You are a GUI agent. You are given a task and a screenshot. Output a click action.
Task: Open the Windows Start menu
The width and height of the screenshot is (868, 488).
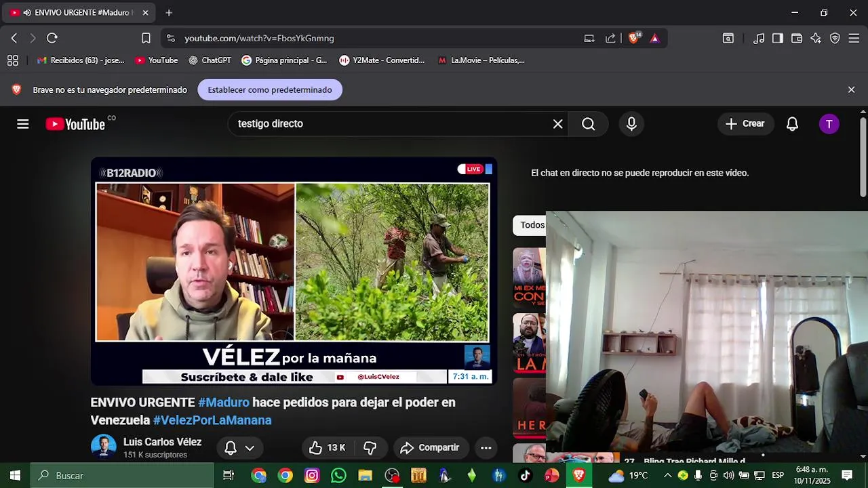(15, 475)
